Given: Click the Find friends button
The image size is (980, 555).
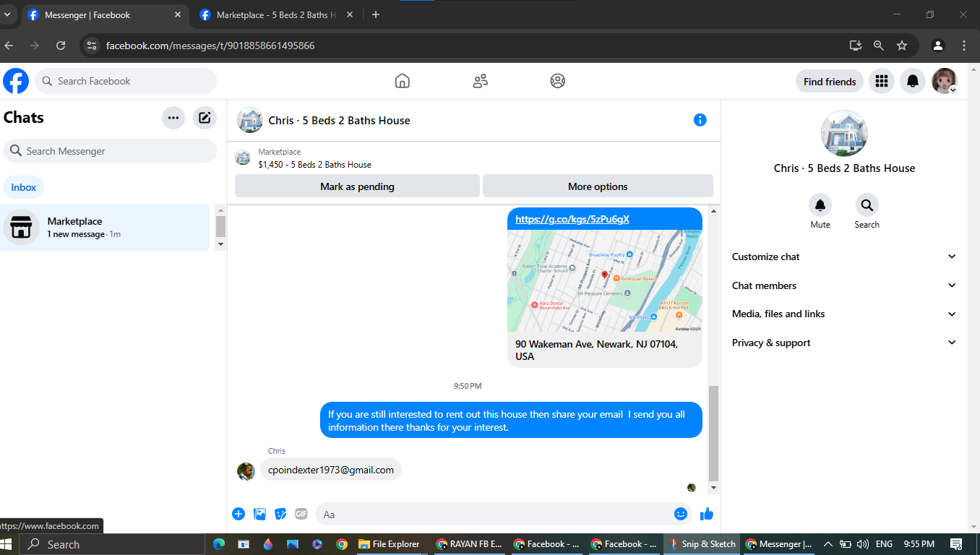Looking at the screenshot, I should click(830, 82).
